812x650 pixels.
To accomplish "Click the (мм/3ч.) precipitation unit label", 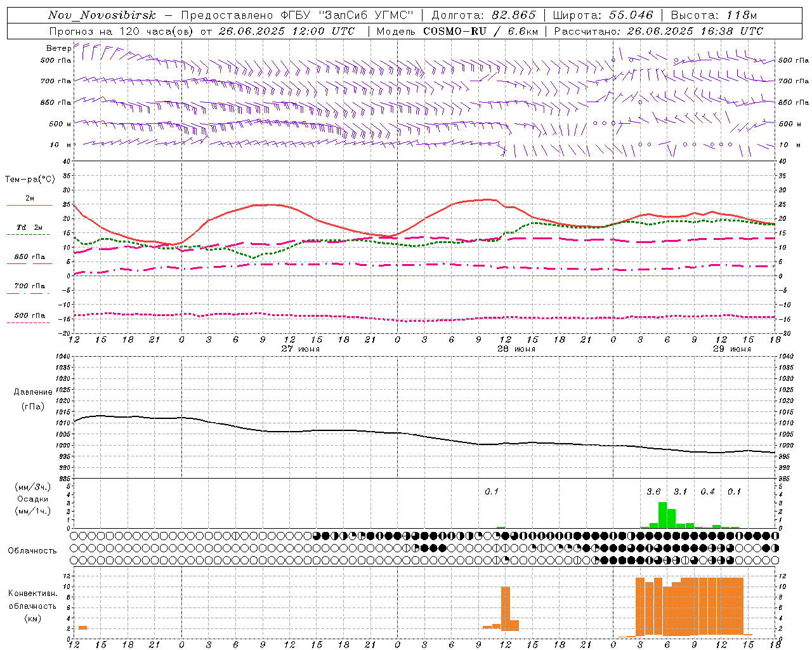I will click(33, 487).
